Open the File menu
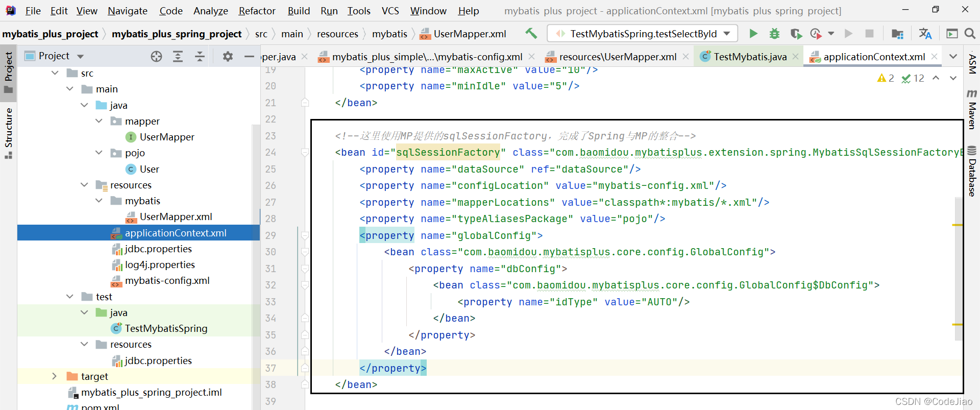Image resolution: width=980 pixels, height=410 pixels. click(33, 11)
